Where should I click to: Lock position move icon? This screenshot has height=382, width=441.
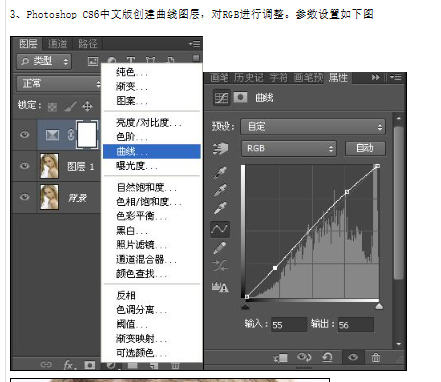[x=87, y=106]
